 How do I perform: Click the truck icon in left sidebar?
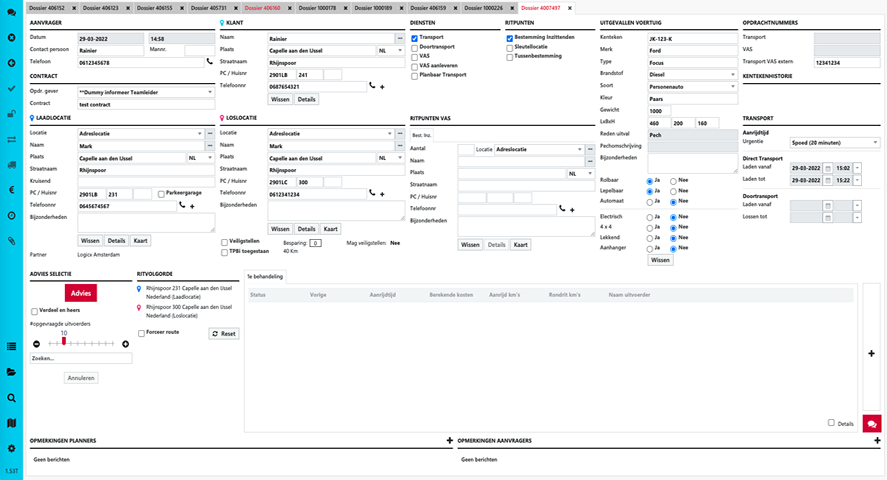[11, 165]
